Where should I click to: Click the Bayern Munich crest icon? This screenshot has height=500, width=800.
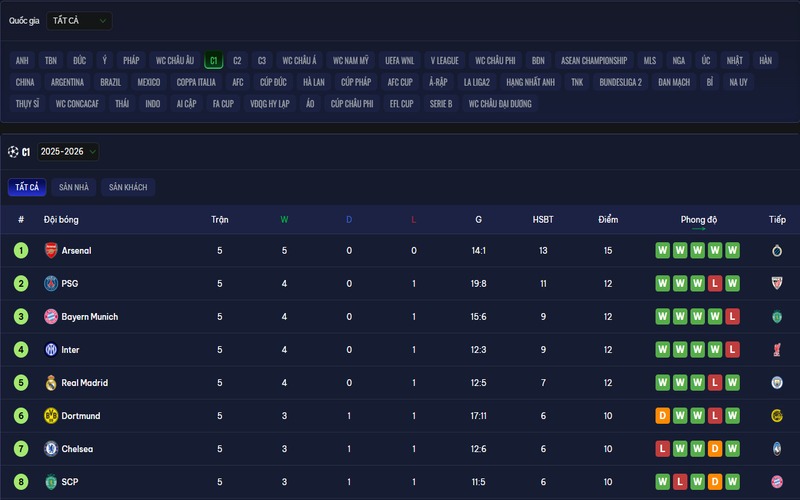pos(51,317)
